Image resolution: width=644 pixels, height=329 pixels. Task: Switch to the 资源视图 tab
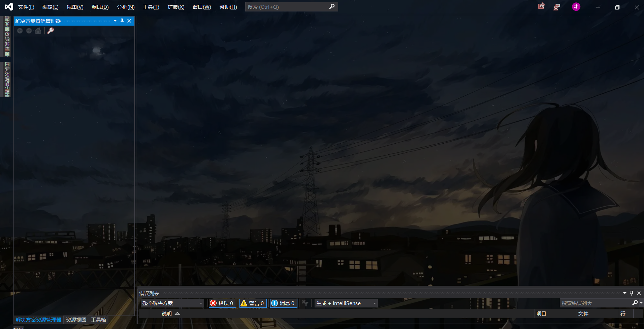click(76, 320)
